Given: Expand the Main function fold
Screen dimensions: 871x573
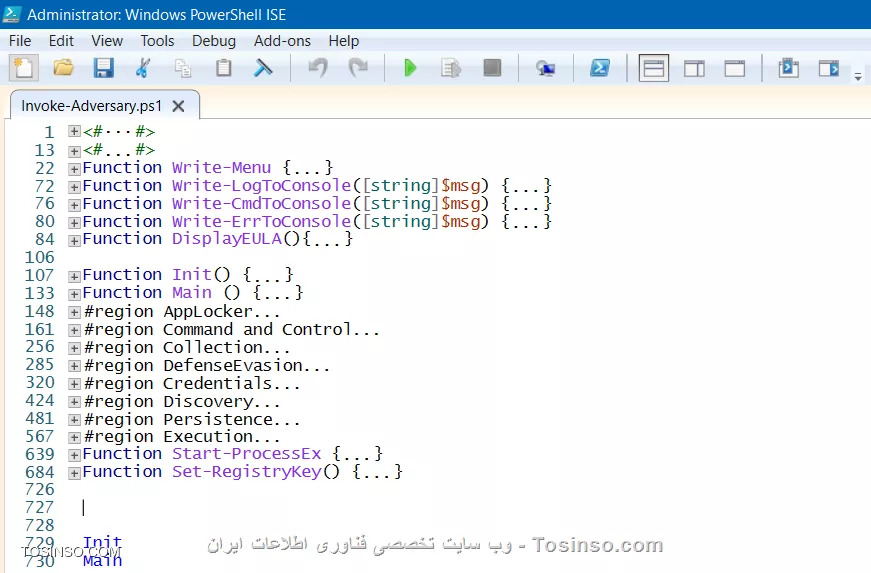Looking at the screenshot, I should click(x=74, y=294).
